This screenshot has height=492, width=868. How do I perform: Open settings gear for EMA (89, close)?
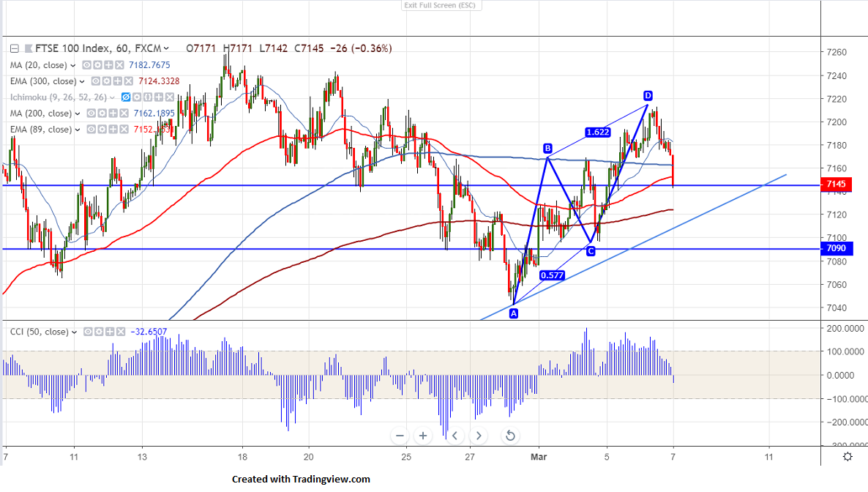click(x=102, y=130)
